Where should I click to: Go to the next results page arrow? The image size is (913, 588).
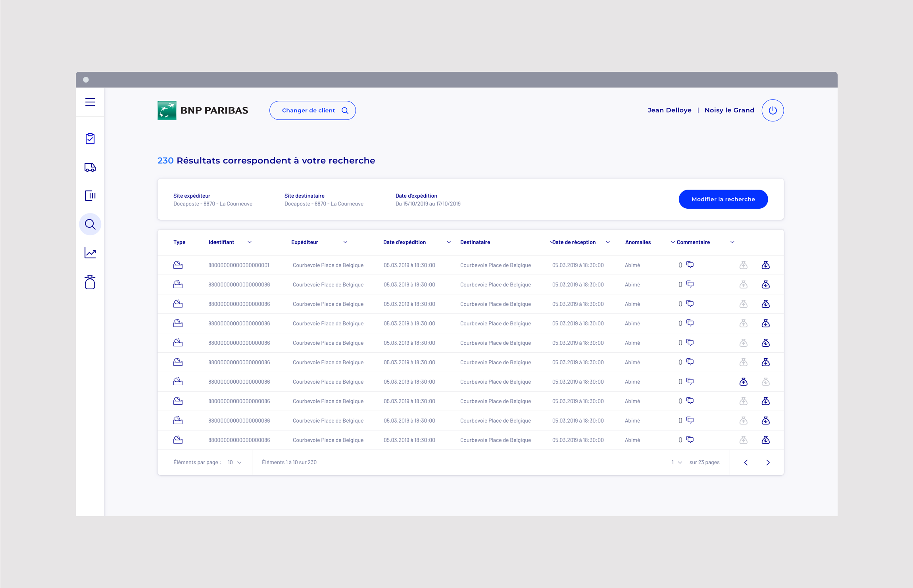768,462
